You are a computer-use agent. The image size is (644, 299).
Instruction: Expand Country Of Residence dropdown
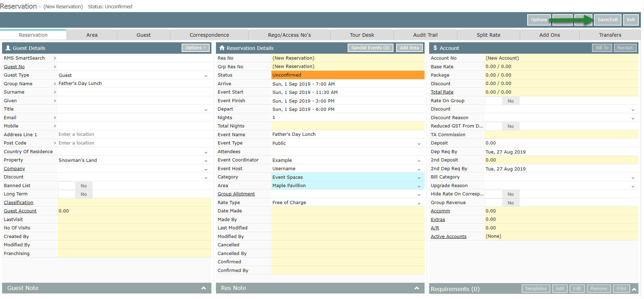[206, 152]
